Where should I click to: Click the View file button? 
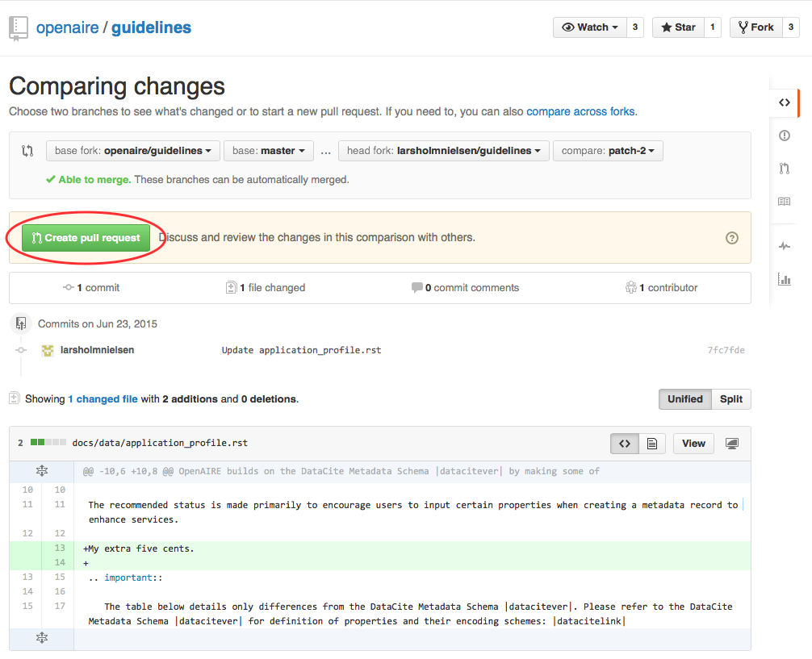(693, 444)
